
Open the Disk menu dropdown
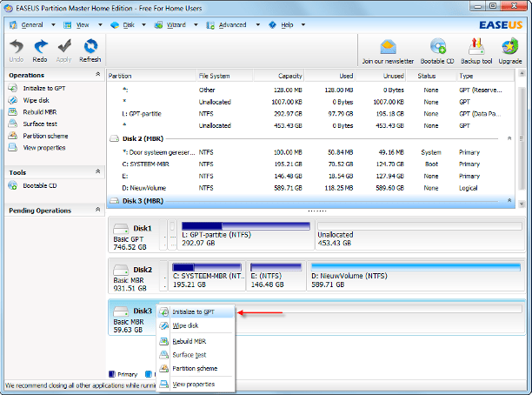click(127, 25)
